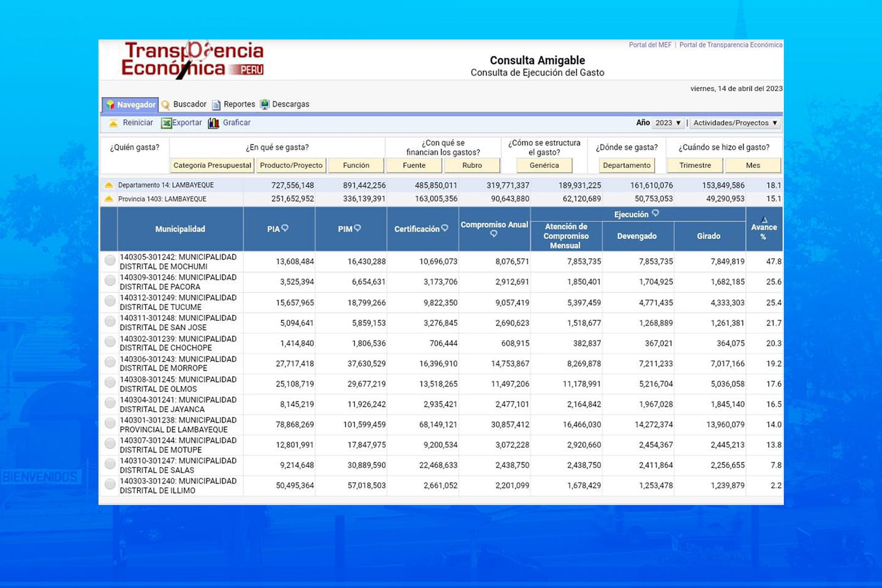The width and height of the screenshot is (882, 588).
Task: Click Compromiso Anual sort icon
Action: (x=494, y=234)
